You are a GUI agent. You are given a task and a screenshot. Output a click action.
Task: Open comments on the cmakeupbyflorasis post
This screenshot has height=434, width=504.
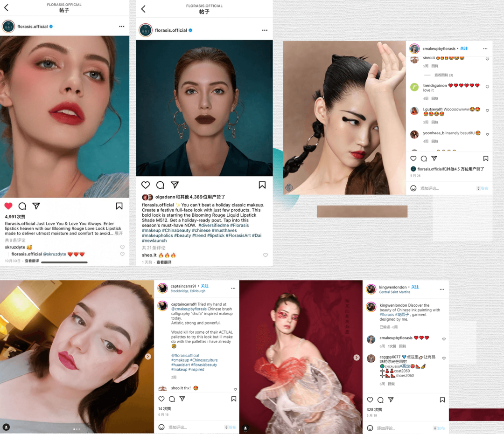[x=424, y=158]
